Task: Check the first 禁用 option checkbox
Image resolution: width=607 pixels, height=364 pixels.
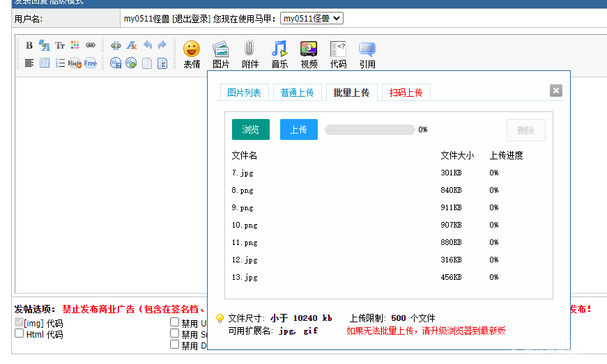Action: pos(175,323)
